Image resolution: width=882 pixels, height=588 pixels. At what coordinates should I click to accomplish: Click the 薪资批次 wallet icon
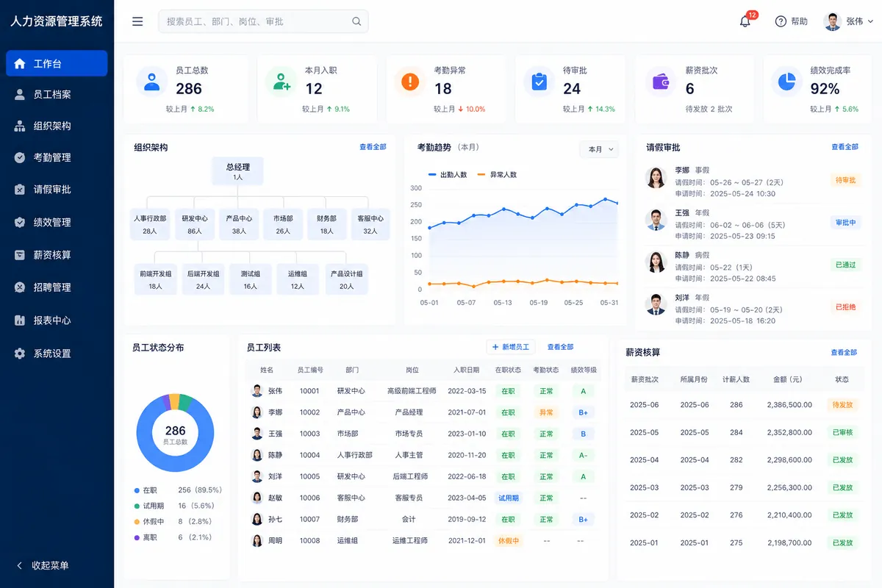point(661,81)
